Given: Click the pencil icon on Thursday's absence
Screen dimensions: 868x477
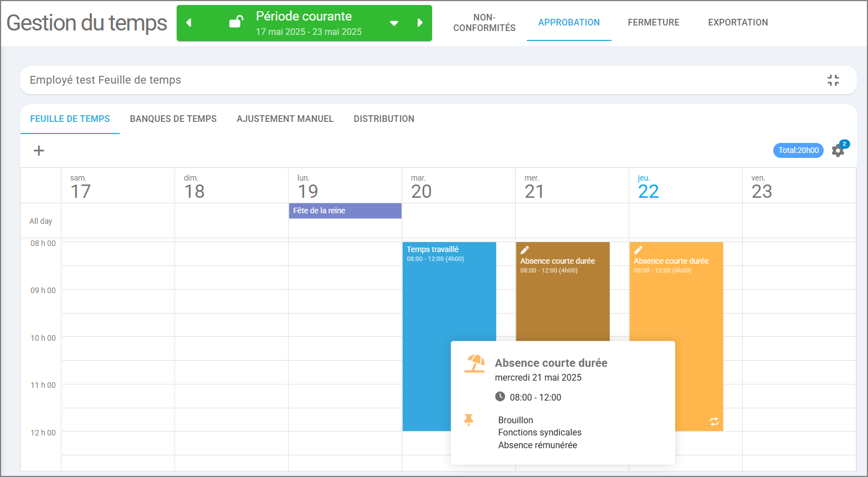Looking at the screenshot, I should click(x=638, y=250).
